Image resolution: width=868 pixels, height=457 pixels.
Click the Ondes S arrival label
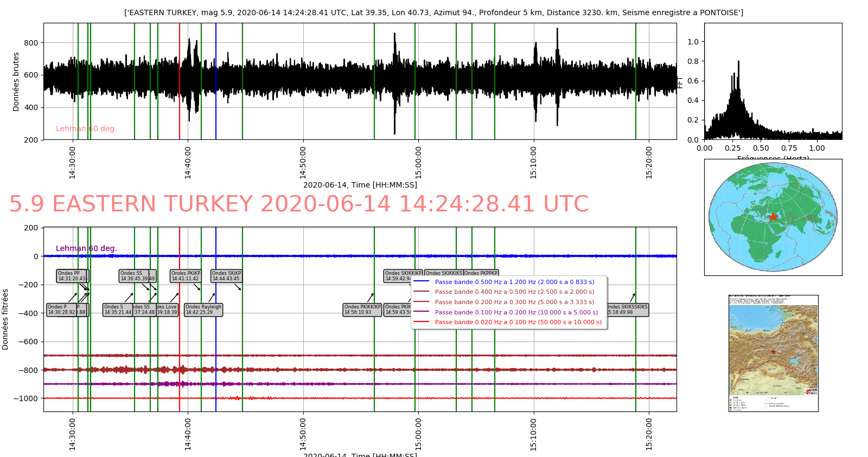(x=117, y=310)
